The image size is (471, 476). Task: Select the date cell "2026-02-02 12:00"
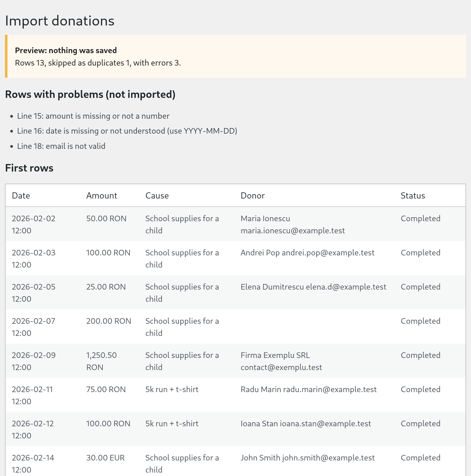(x=43, y=224)
